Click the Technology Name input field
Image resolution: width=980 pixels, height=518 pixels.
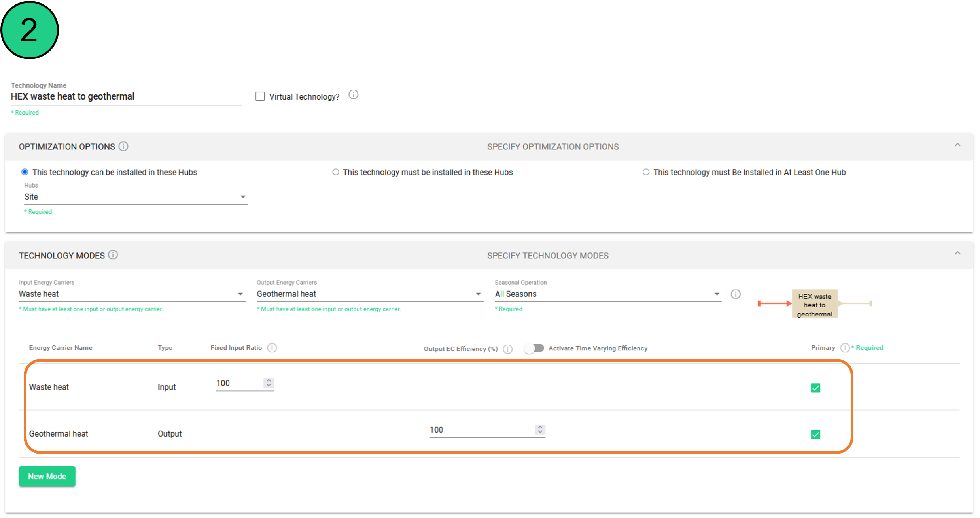(x=126, y=97)
